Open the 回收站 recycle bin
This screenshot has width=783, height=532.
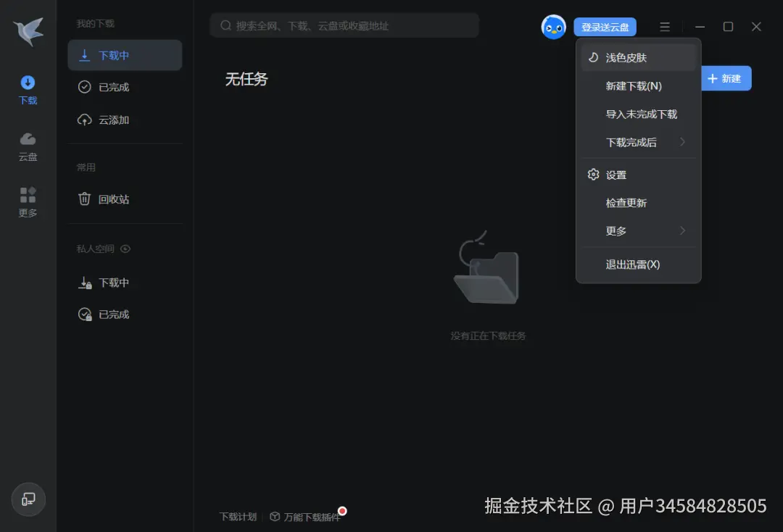click(x=125, y=199)
